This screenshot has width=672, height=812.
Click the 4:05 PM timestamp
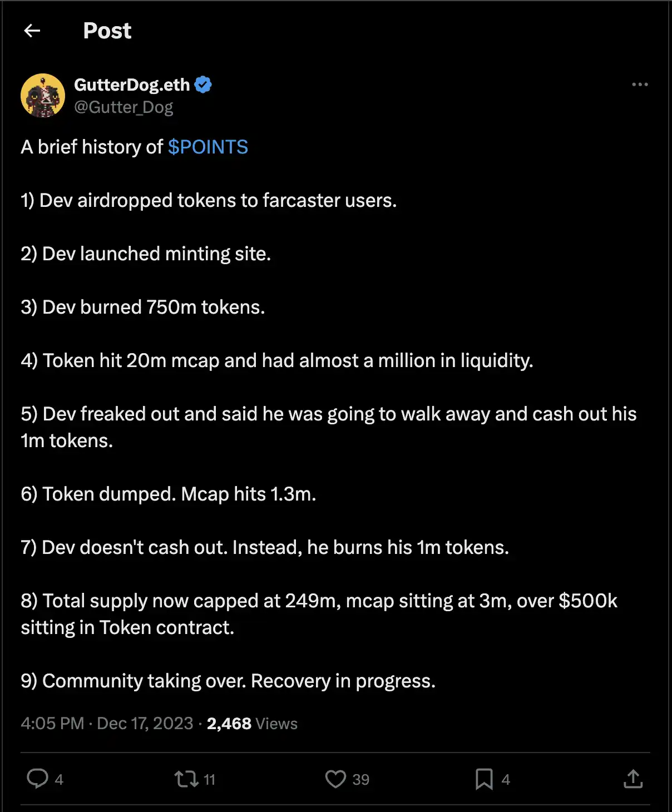(52, 723)
